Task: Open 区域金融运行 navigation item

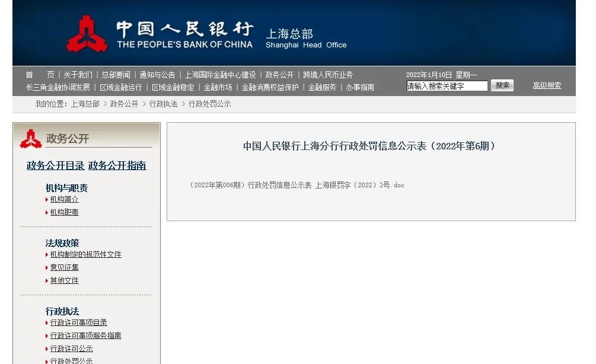Action: point(121,87)
